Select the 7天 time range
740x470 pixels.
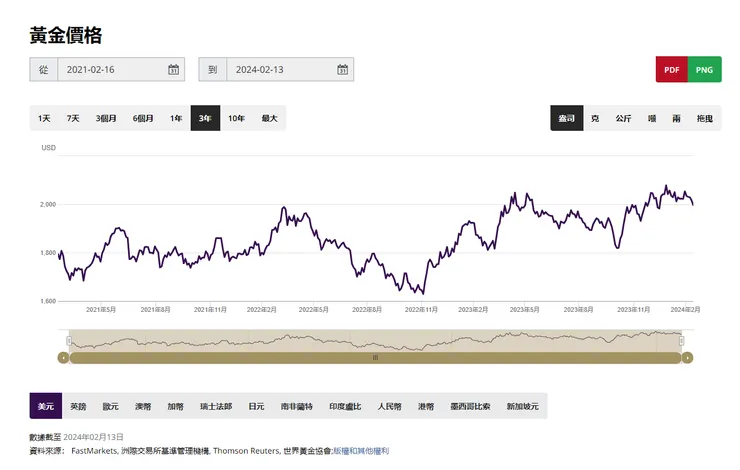(x=73, y=118)
